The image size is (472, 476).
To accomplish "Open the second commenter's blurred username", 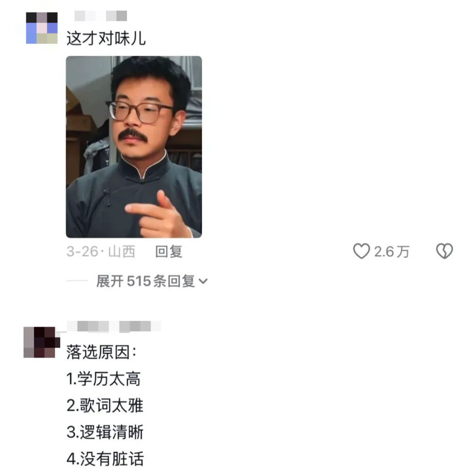I will click(x=114, y=327).
